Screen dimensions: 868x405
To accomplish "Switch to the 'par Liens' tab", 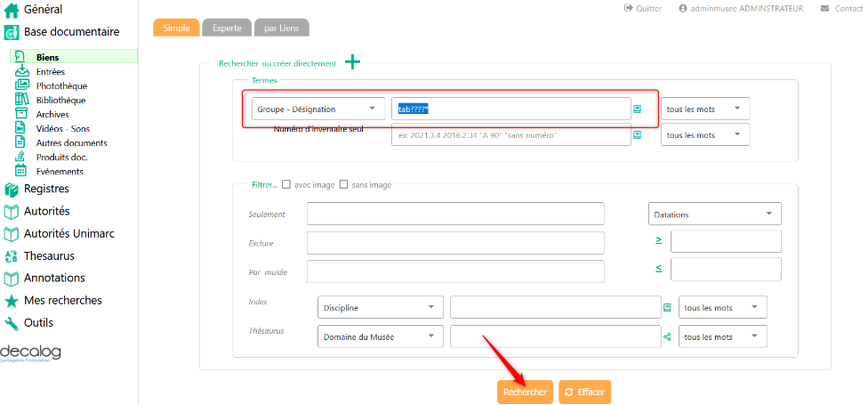I will [x=281, y=28].
